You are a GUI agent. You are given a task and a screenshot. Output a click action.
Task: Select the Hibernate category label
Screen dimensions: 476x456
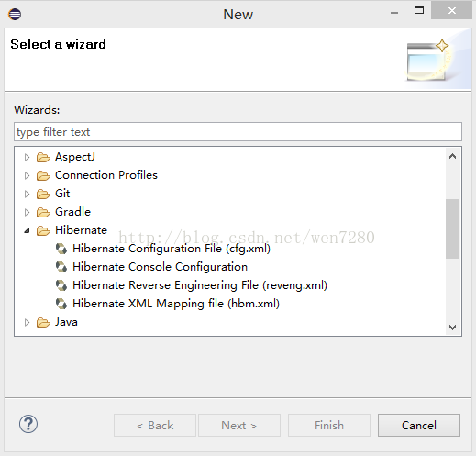click(x=81, y=230)
